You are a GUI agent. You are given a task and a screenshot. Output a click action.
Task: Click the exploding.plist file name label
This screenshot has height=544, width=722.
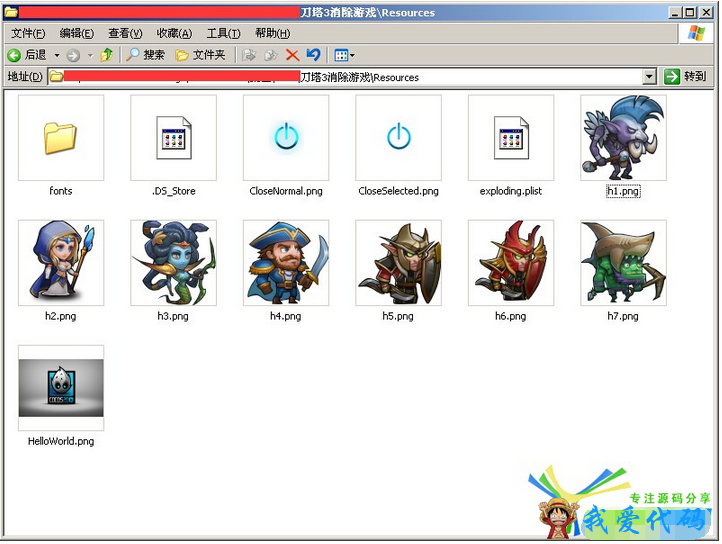point(511,191)
